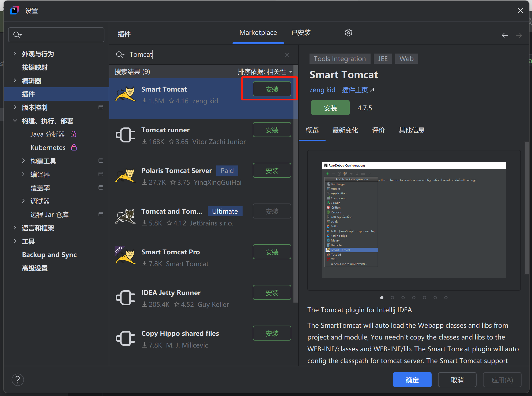Screen dimensions: 532x396
Task: Click the Tools Integration tag
Action: coord(339,59)
